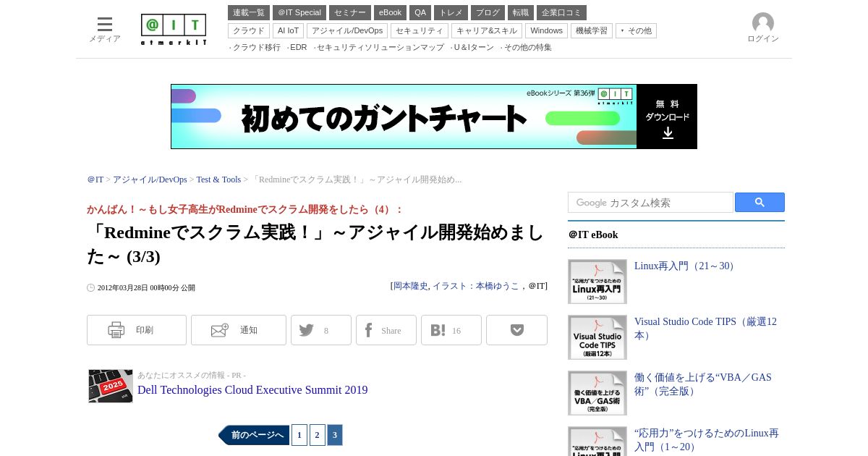868x456 pixels.
Task: Expand the その他 dropdown in nav
Action: click(x=636, y=31)
